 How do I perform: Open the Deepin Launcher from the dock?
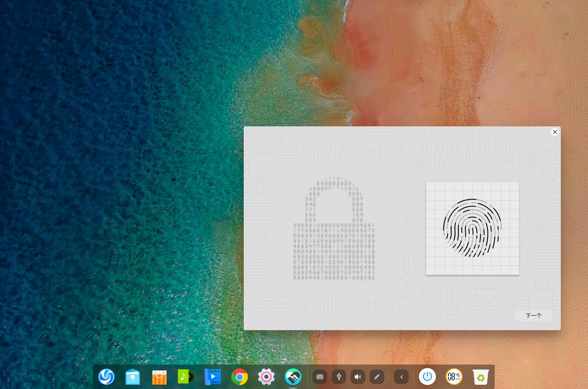click(x=106, y=377)
